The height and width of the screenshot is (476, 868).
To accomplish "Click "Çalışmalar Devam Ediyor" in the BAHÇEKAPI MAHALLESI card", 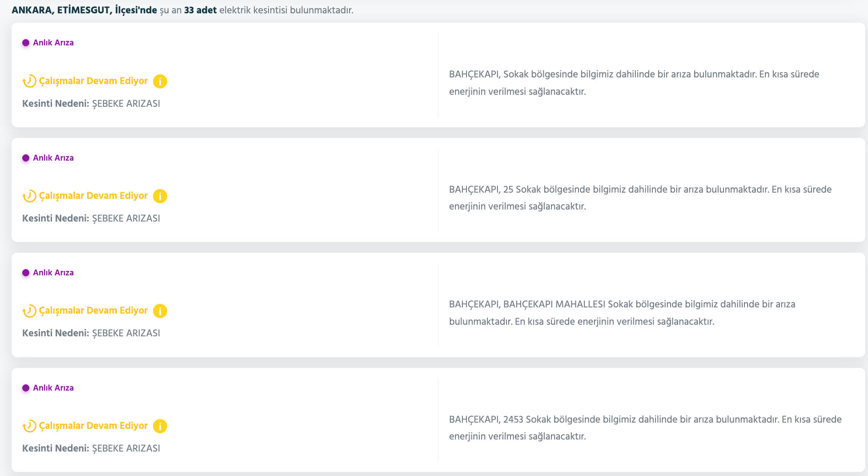I will [x=93, y=311].
